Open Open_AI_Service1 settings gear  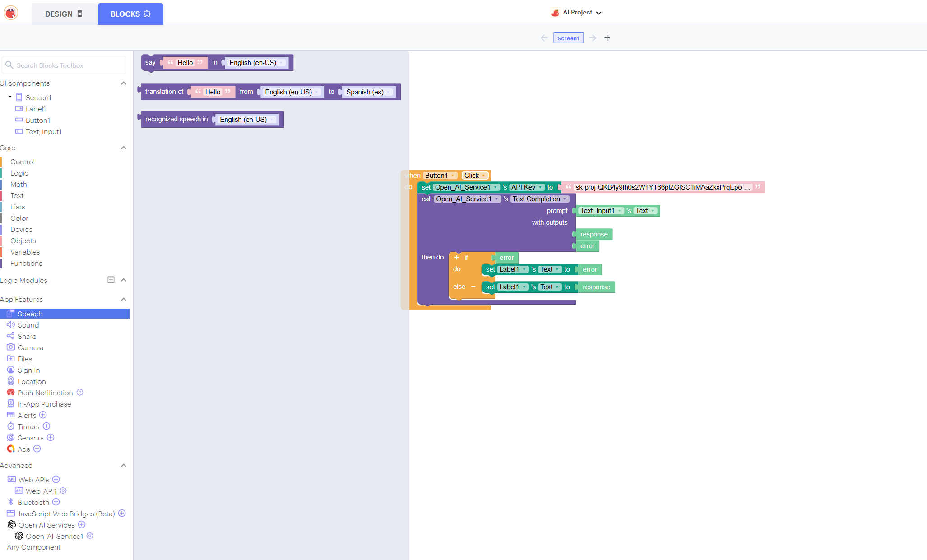(90, 536)
